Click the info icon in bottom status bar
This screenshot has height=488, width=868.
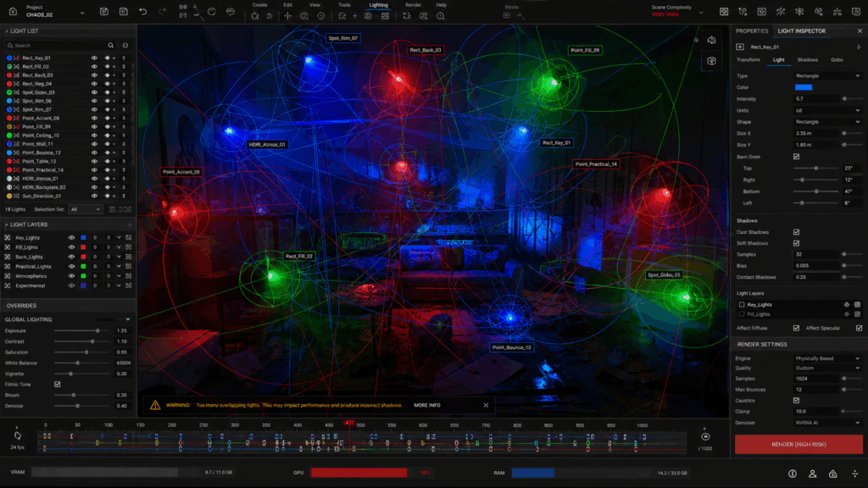click(x=793, y=474)
